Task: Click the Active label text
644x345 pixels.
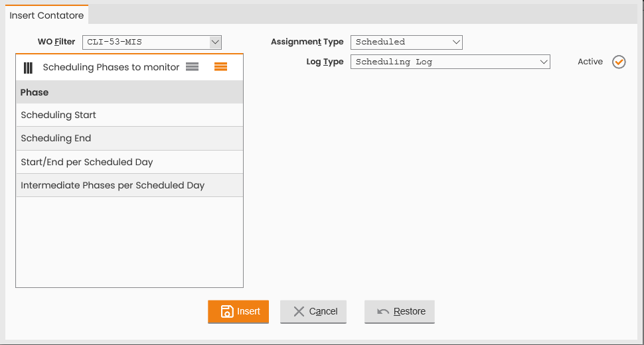Action: coord(590,62)
